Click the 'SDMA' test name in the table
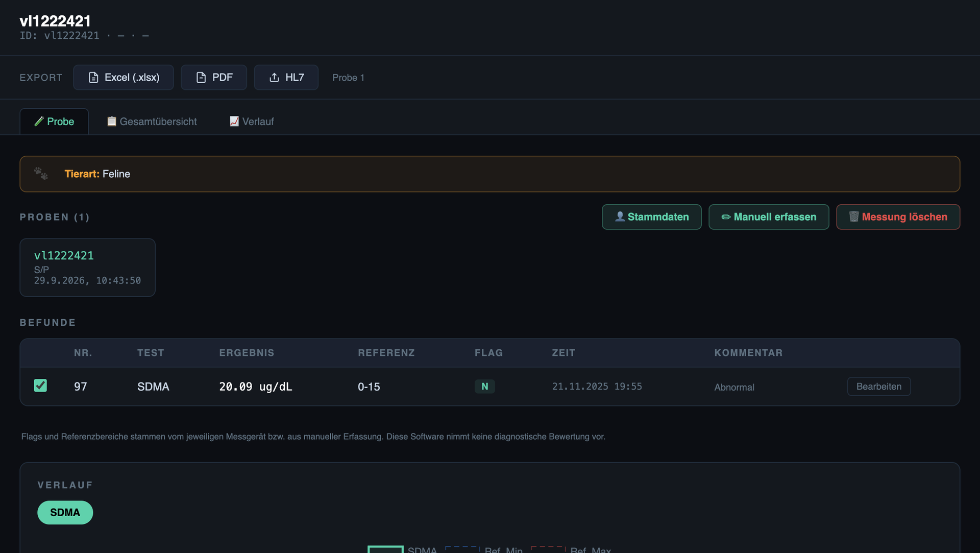The image size is (980, 553). pos(153,387)
